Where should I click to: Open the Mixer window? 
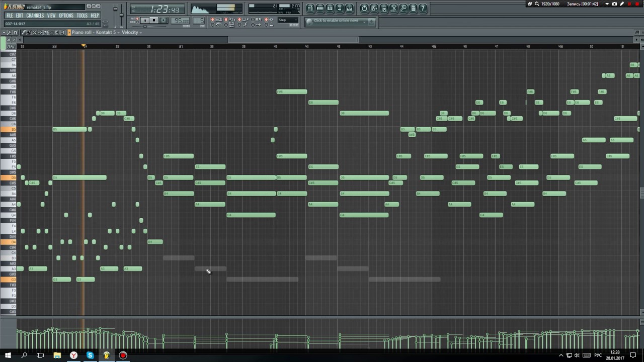(349, 8)
